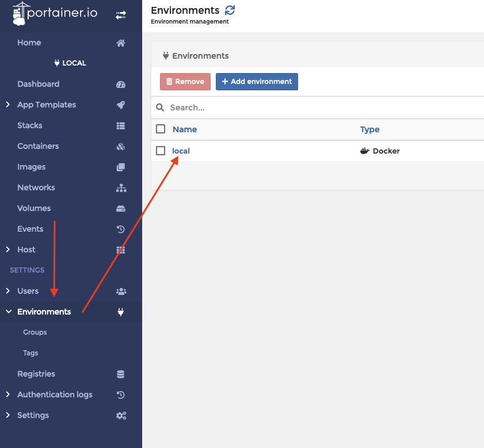Click the Networks sitemap icon
This screenshot has height=448, width=484.
click(121, 188)
